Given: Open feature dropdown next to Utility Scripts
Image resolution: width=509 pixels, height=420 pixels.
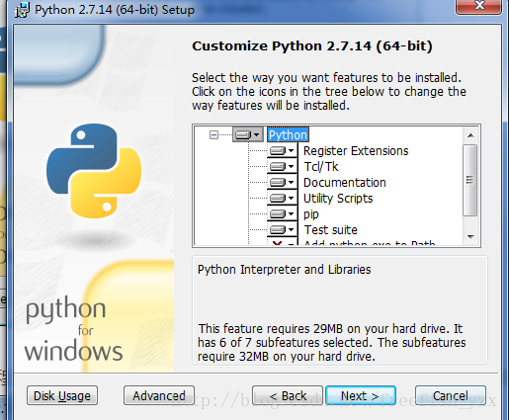Looking at the screenshot, I should [x=282, y=199].
